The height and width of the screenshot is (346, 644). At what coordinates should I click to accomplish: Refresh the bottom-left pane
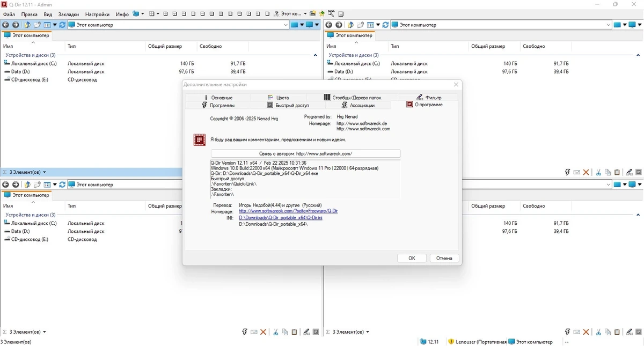62,185
